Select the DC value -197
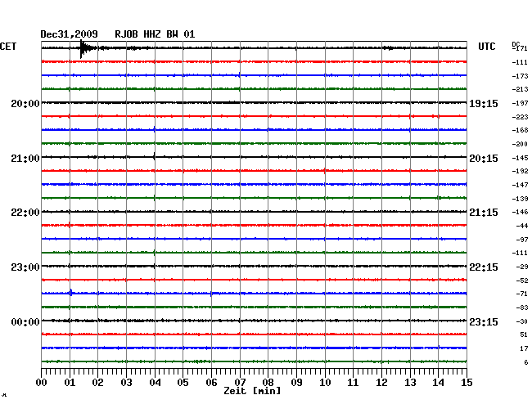This screenshot has height=404, width=532. (520, 103)
